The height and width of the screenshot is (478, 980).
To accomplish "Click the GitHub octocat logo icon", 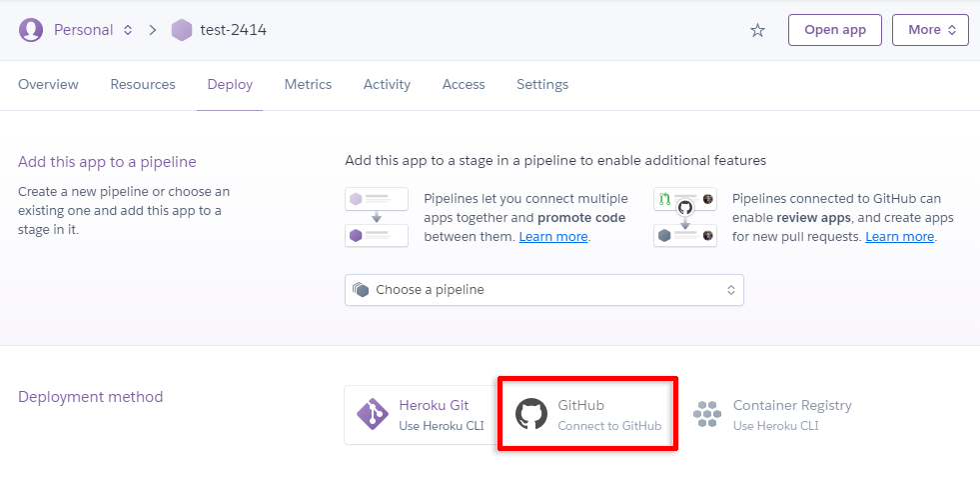I will [x=531, y=414].
